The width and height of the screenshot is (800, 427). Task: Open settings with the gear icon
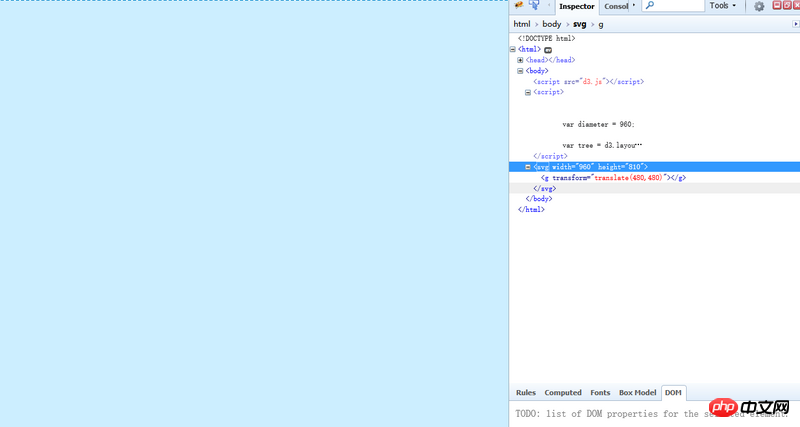click(x=759, y=6)
